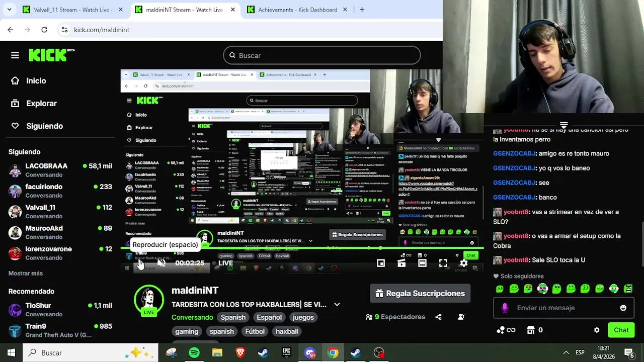Open lorenzovarone followed channel

pos(60,253)
